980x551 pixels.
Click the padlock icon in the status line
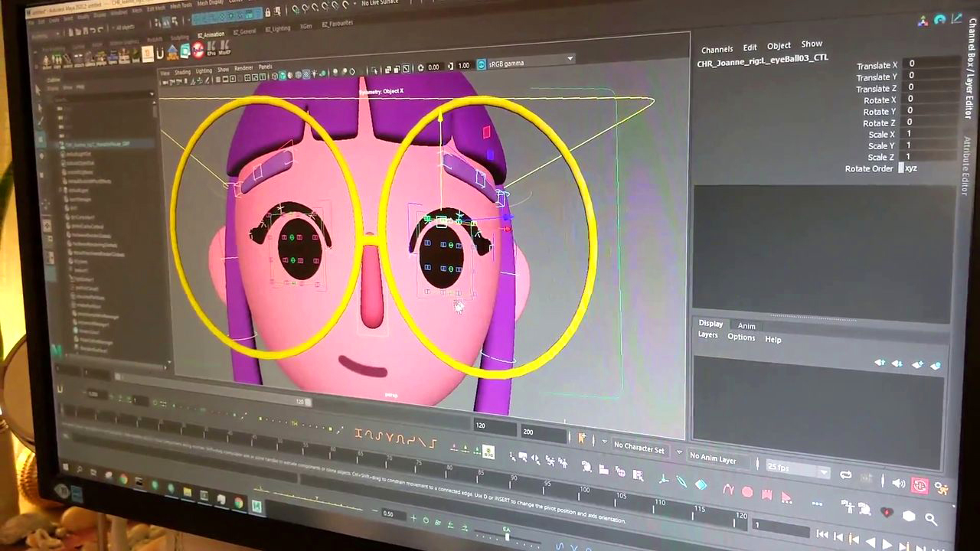(x=269, y=12)
